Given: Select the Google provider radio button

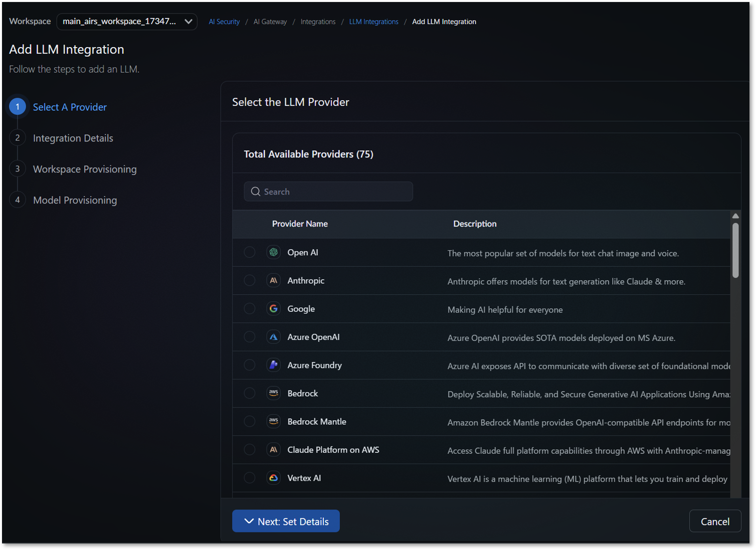Looking at the screenshot, I should tap(249, 308).
